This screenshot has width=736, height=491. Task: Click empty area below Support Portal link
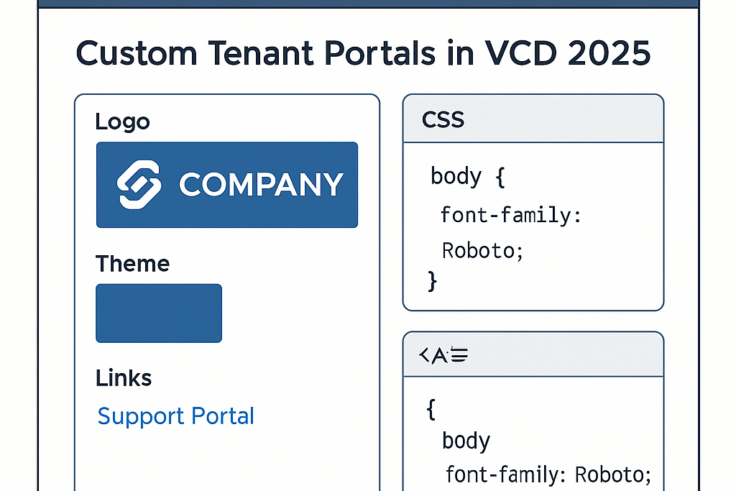227,460
